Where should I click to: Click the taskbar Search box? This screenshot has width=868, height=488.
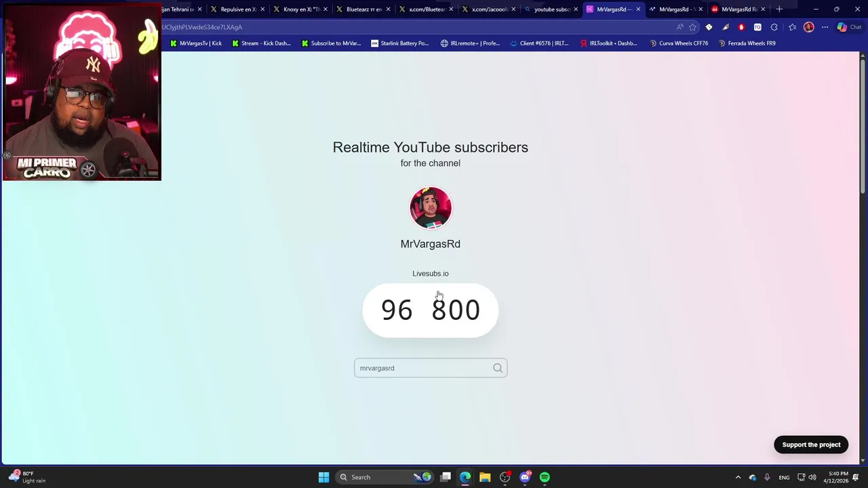point(384,477)
